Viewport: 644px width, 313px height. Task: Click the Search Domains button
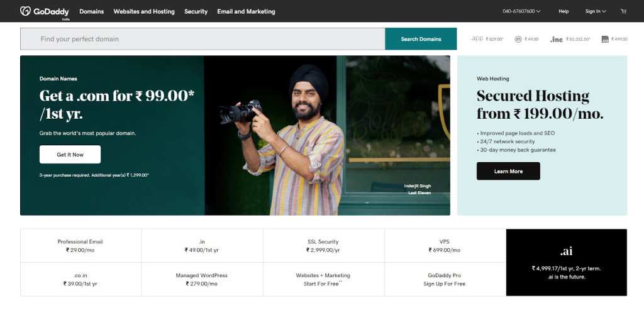coord(421,39)
